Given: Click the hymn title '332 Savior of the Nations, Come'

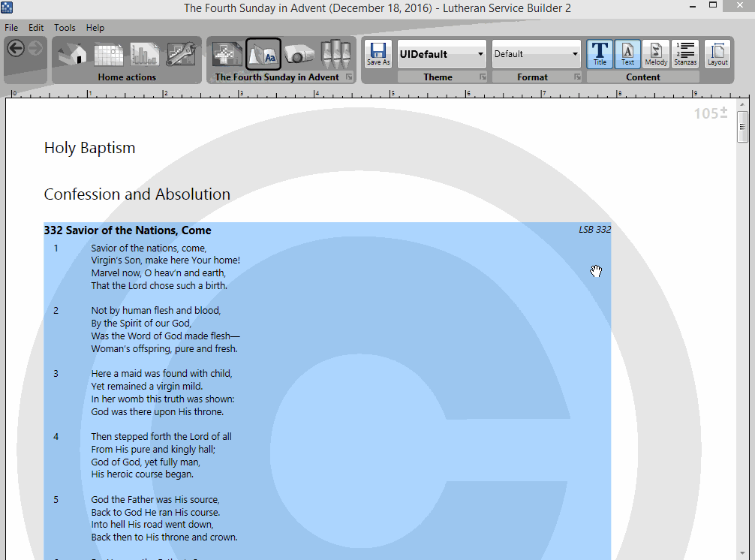Looking at the screenshot, I should click(x=128, y=230).
